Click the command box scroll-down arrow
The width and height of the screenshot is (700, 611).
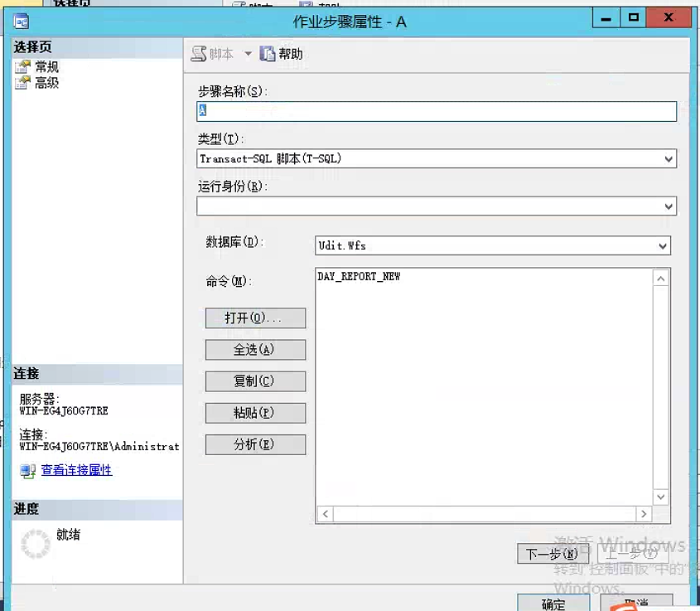661,497
